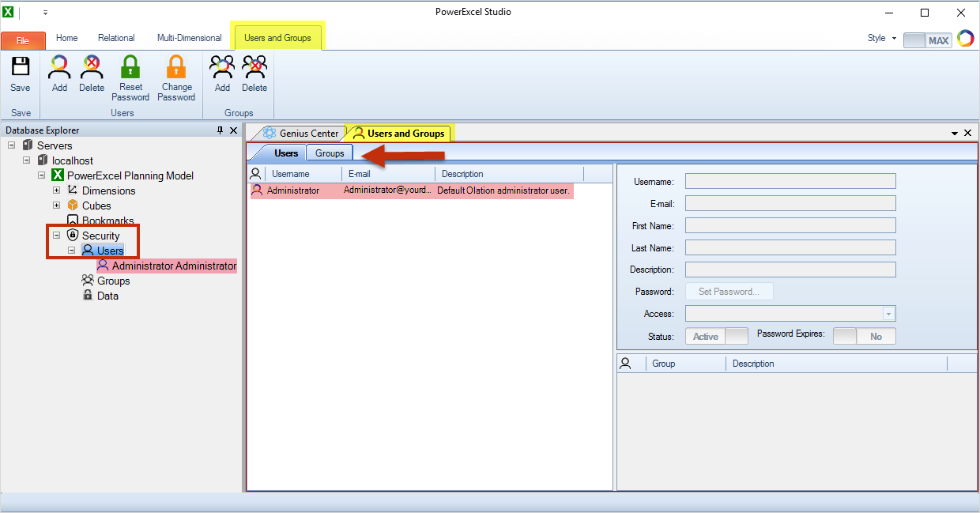Screen dimensions: 980x513
Task: Switch to the Groups sub-tab
Action: click(330, 153)
